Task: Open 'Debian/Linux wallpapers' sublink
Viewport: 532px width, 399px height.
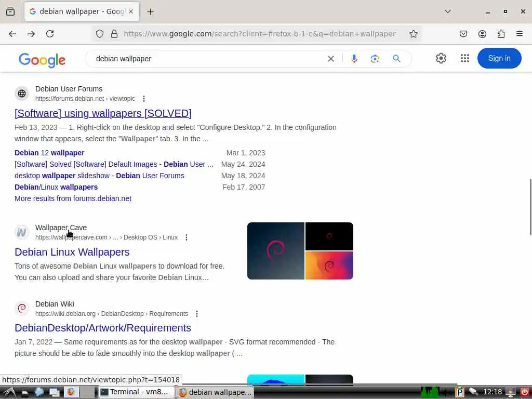Action: point(56,187)
